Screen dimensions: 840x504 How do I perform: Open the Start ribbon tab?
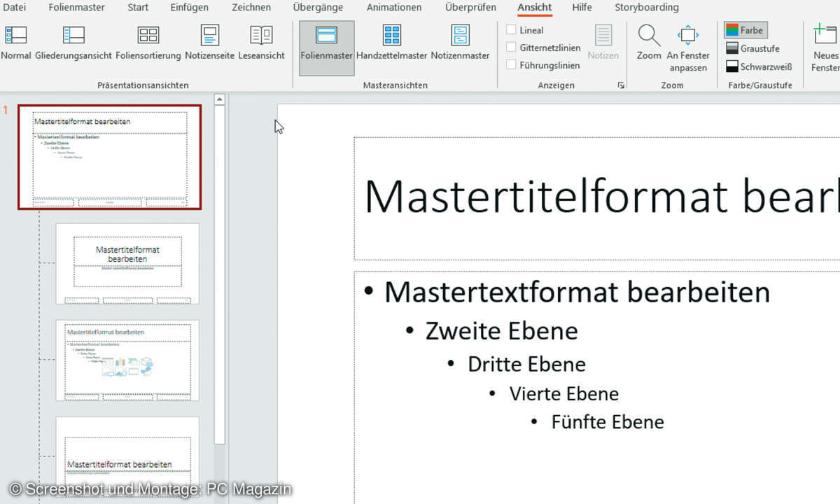pos(138,8)
